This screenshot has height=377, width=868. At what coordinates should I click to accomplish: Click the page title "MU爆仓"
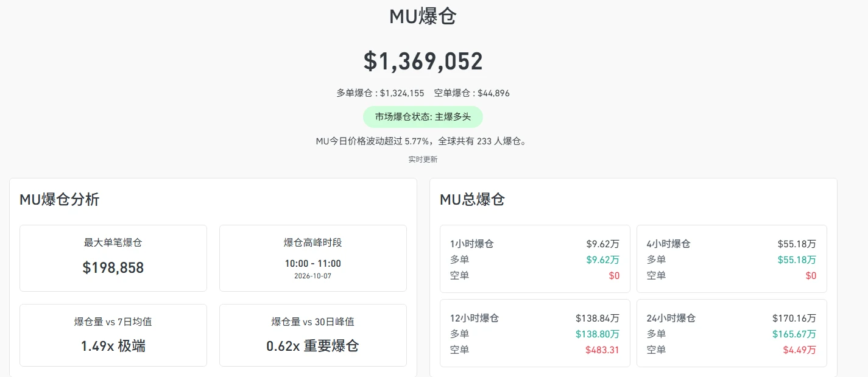pos(423,16)
